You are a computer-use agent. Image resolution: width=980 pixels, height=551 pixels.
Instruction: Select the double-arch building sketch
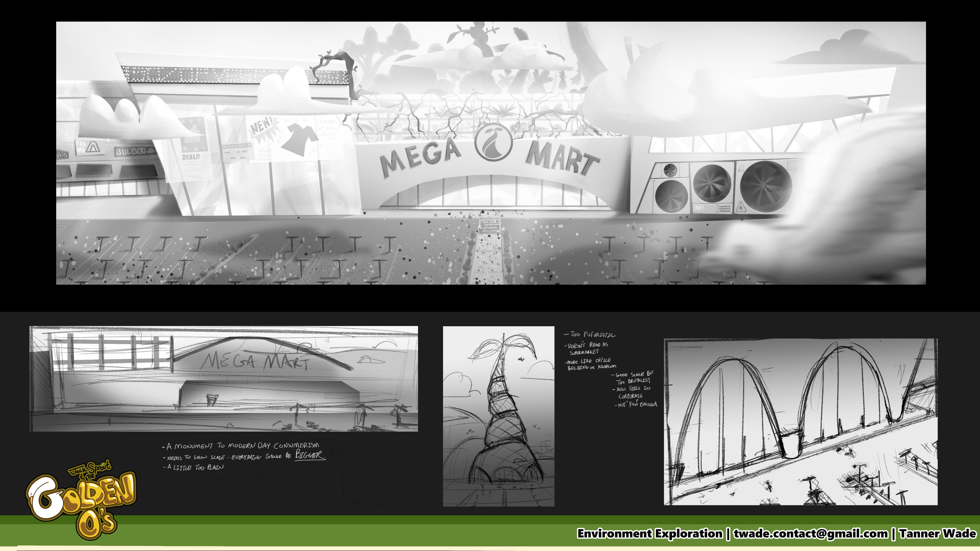pos(800,422)
